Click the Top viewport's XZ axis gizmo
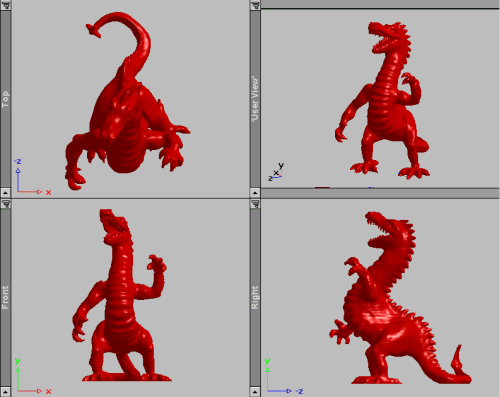This screenshot has height=397, width=500. 32,177
